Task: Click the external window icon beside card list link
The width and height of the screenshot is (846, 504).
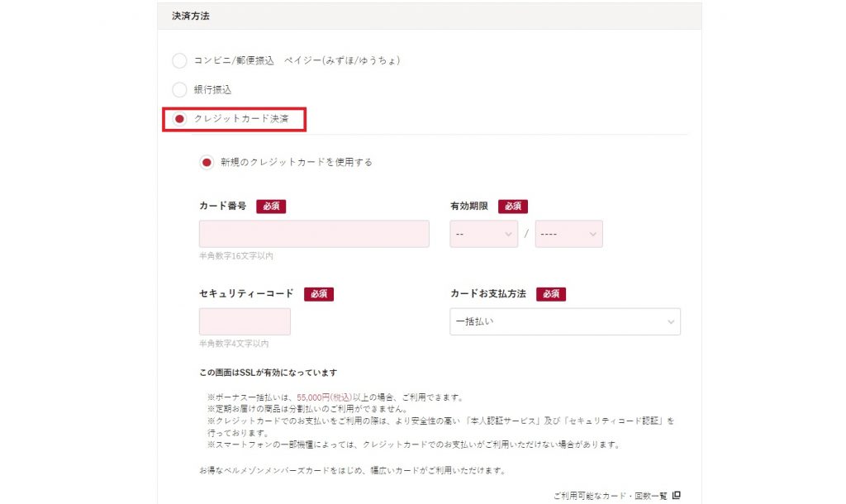Action: point(677,496)
